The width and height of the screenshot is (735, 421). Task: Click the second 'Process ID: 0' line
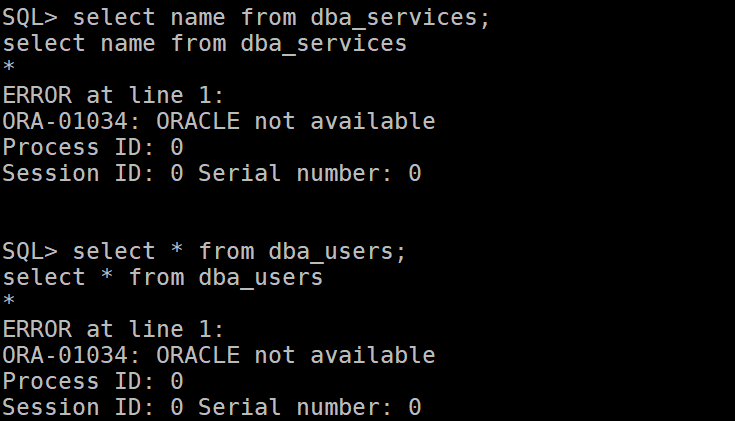(x=92, y=381)
